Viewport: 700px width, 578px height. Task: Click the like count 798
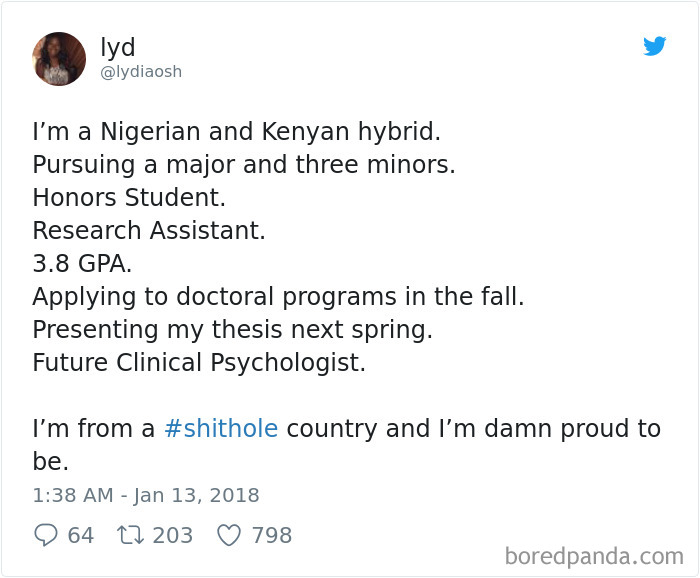coord(271,536)
